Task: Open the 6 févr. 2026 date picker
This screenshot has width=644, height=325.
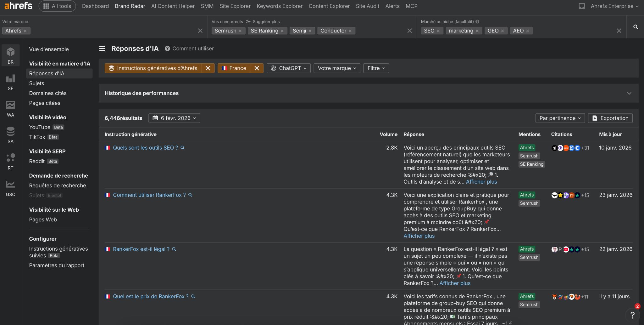Action: [174, 118]
